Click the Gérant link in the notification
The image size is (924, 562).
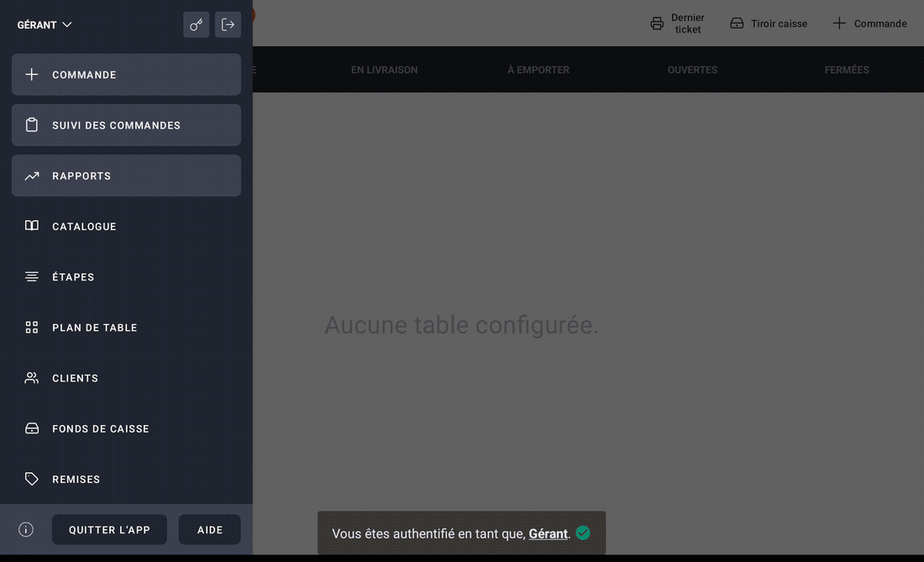(x=548, y=533)
